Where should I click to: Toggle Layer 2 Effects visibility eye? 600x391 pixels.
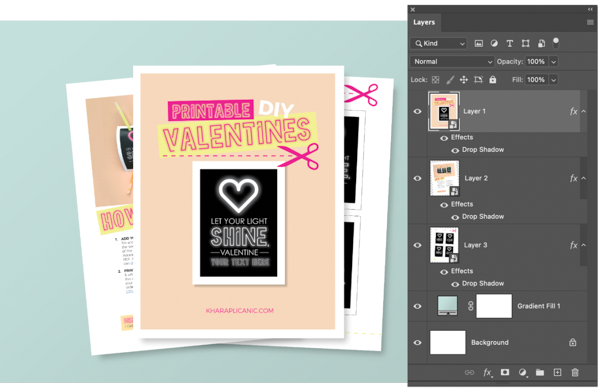[x=444, y=205]
